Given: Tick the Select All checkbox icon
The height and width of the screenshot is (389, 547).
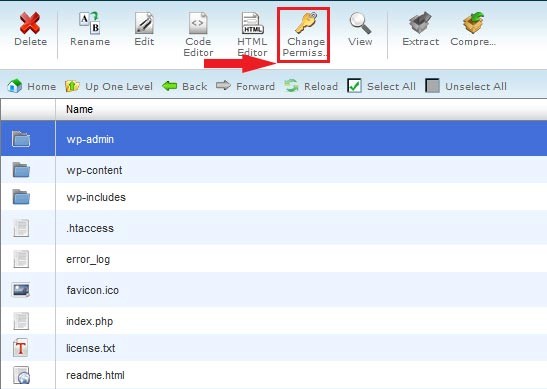Looking at the screenshot, I should click(354, 85).
